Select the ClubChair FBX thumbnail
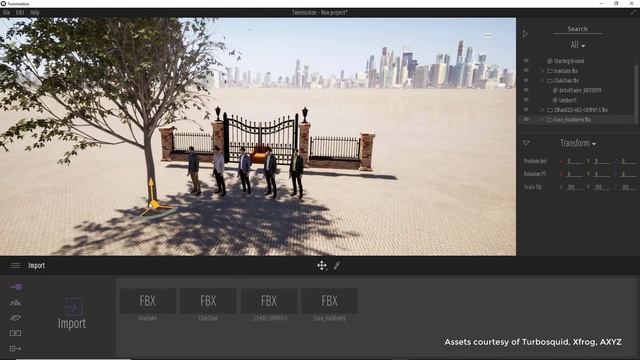 point(208,301)
